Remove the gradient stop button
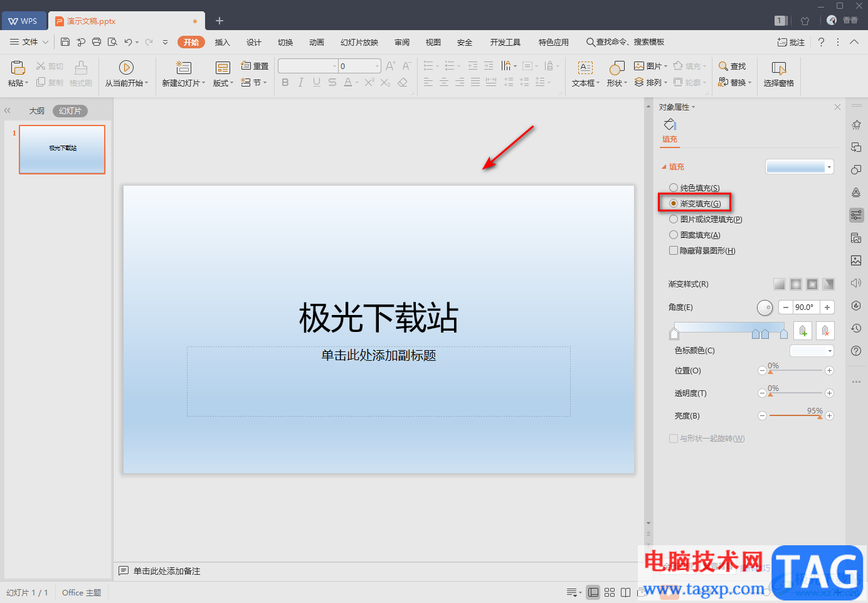The height and width of the screenshot is (603, 868). click(825, 330)
